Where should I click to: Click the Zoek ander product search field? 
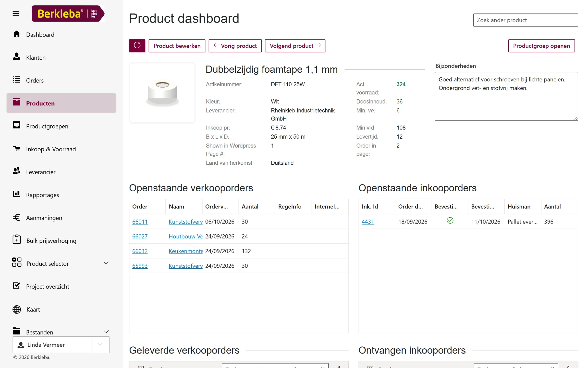coord(526,20)
